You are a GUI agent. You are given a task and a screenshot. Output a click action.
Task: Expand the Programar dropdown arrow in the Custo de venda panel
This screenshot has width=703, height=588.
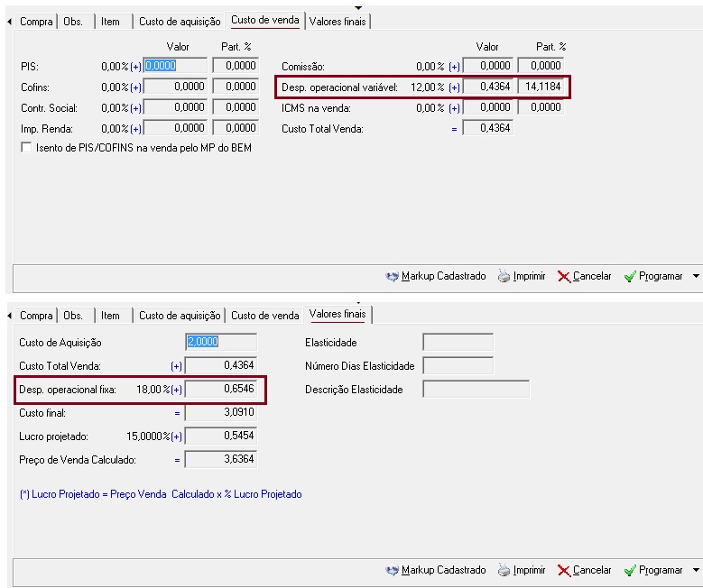(696, 276)
